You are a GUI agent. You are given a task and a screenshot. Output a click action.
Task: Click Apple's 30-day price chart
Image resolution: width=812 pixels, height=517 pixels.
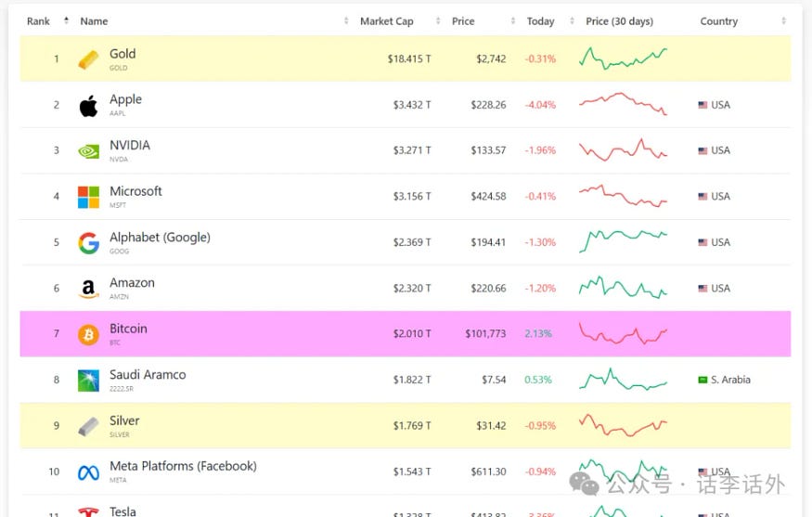(x=623, y=104)
